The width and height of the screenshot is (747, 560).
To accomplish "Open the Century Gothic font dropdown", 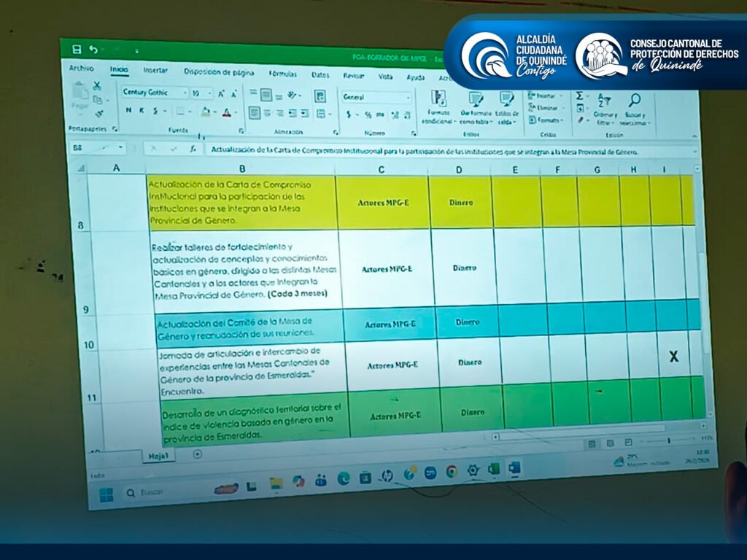I will (x=185, y=93).
